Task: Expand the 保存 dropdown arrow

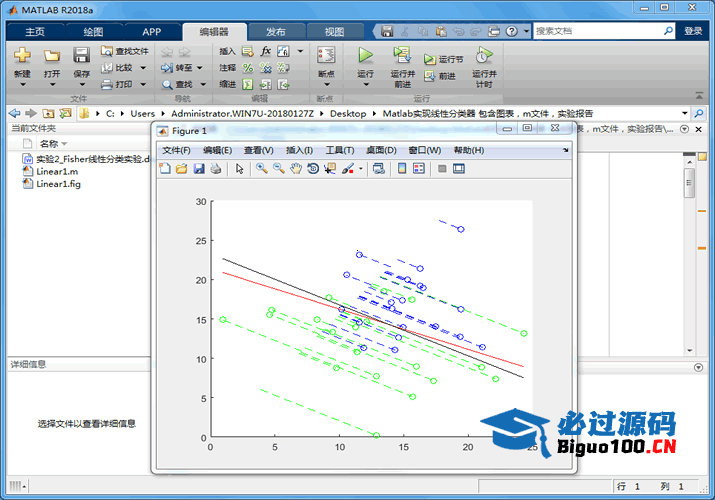Action: (x=82, y=85)
